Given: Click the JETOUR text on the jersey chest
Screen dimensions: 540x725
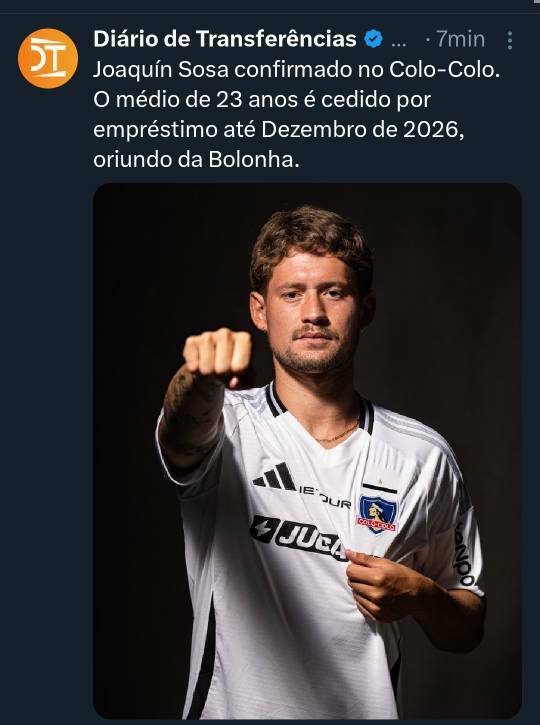Looking at the screenshot, I should pyautogui.click(x=325, y=496).
